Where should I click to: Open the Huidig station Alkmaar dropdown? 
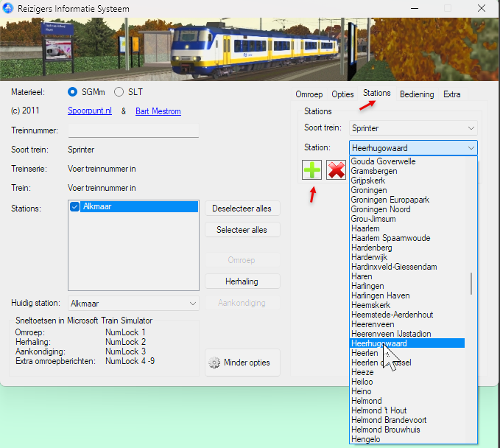tap(133, 304)
